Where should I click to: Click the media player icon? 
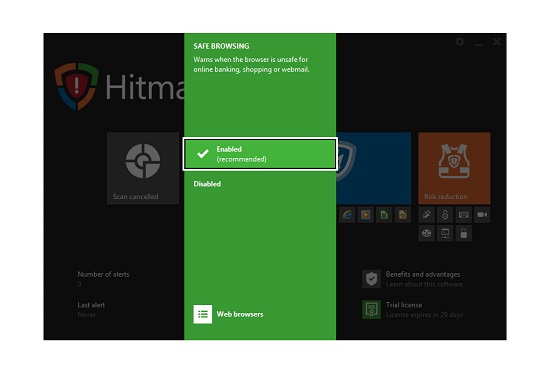[365, 215]
